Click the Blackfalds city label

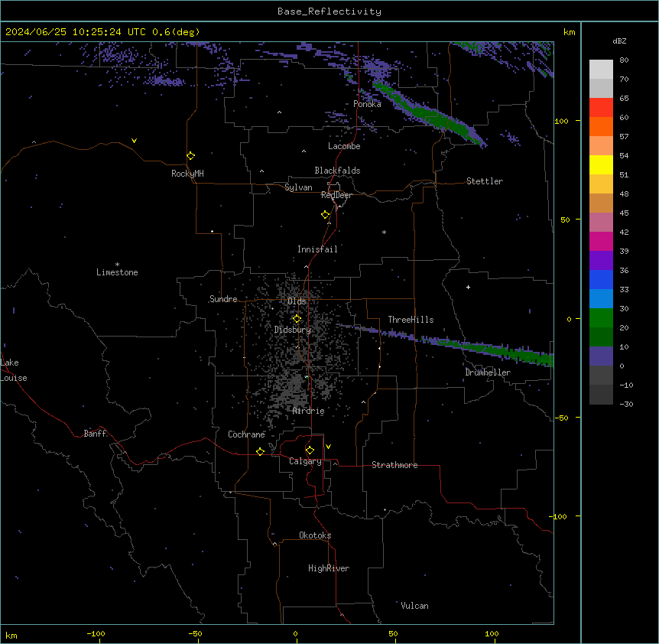point(337,171)
